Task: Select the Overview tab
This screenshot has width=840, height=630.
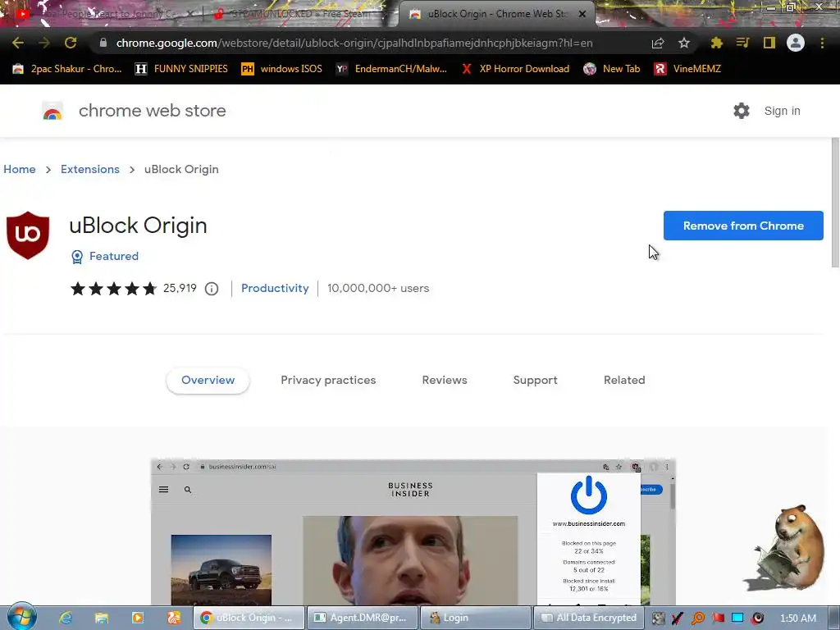Action: [x=208, y=381]
